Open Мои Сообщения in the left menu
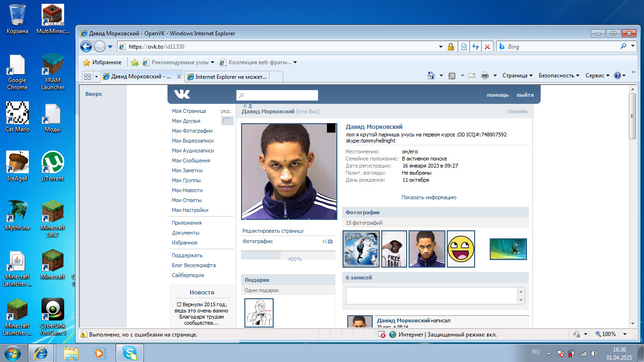Image resolution: width=644 pixels, height=362 pixels. (x=191, y=160)
